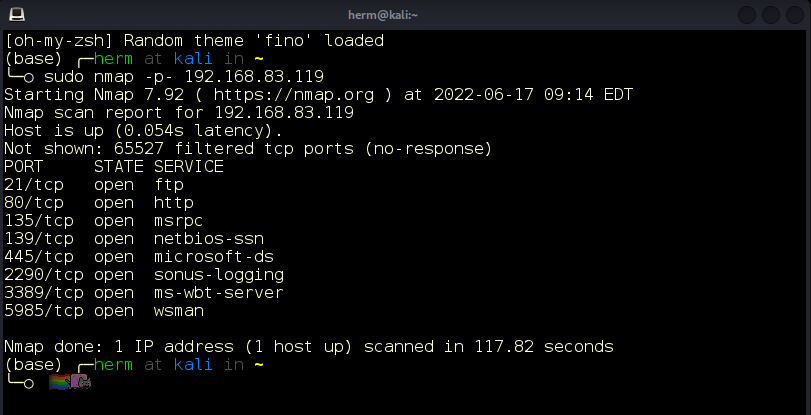Click the https://nmap.org URL in output
The height and width of the screenshot is (415, 811).
coord(294,95)
